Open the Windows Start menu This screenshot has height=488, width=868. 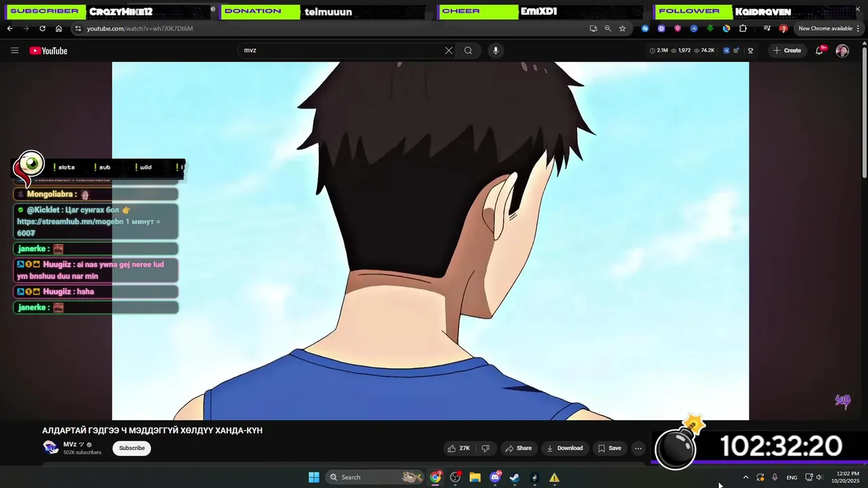(314, 477)
